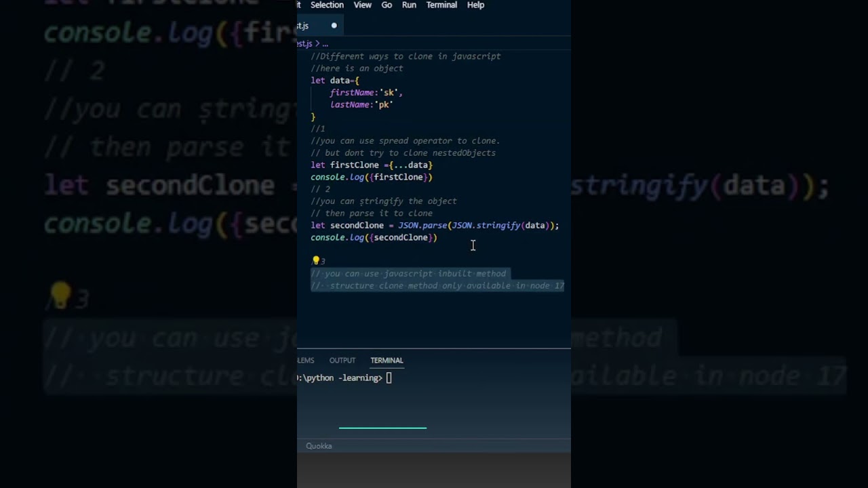Select the st.js editor tab
This screenshot has width=868, height=488.
[x=319, y=26]
